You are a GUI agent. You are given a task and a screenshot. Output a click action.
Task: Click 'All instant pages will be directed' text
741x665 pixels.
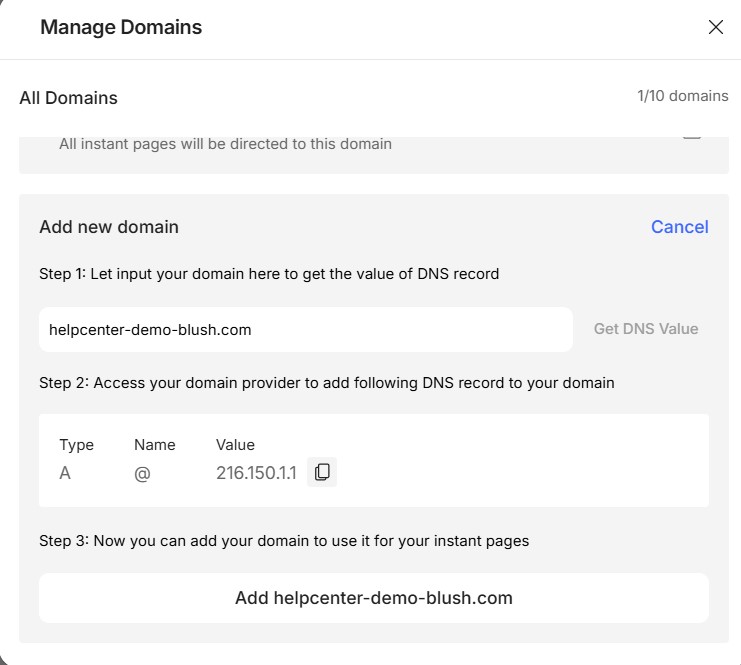[225, 144]
